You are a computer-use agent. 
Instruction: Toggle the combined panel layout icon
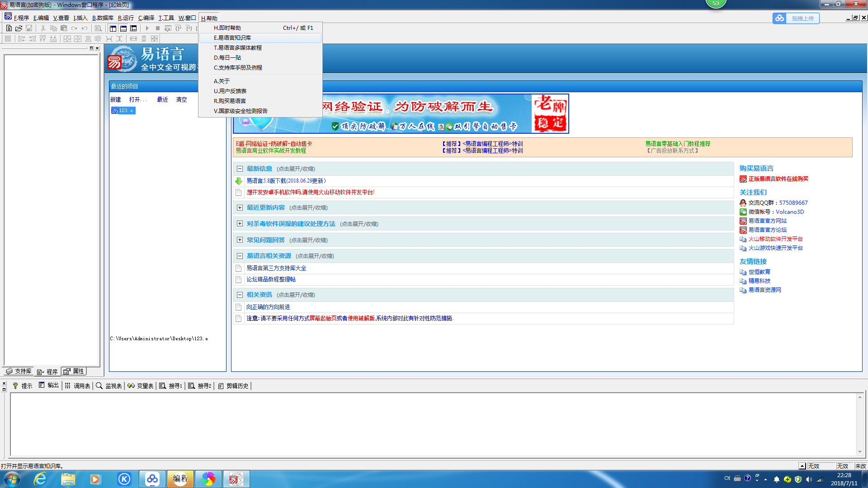tap(133, 28)
